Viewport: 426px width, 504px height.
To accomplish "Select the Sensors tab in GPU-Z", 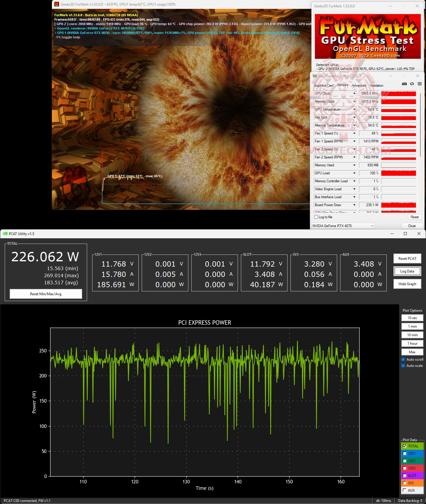I will click(x=342, y=85).
